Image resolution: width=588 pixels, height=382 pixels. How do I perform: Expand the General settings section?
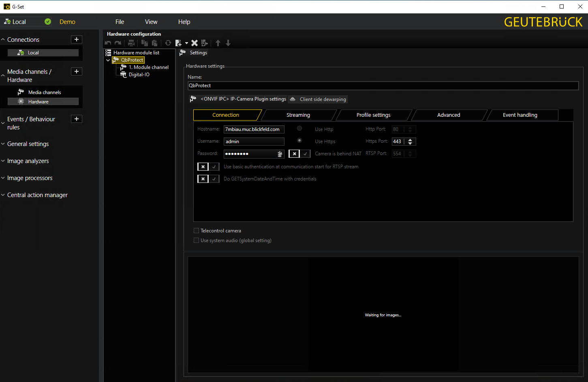pos(28,144)
